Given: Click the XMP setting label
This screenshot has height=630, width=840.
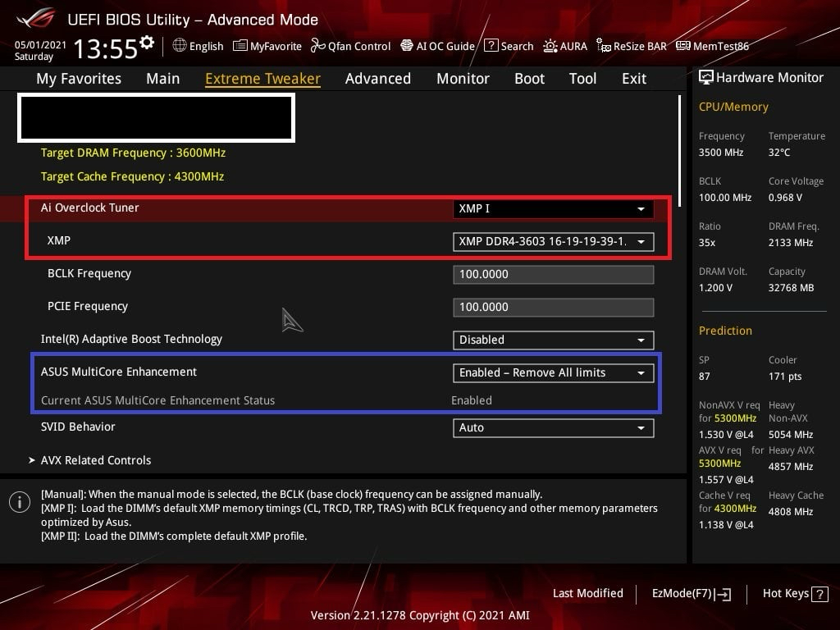Looking at the screenshot, I should click(59, 240).
